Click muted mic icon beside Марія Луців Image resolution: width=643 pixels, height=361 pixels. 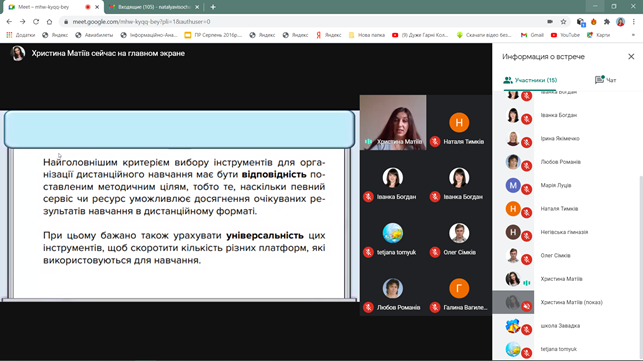click(x=527, y=190)
